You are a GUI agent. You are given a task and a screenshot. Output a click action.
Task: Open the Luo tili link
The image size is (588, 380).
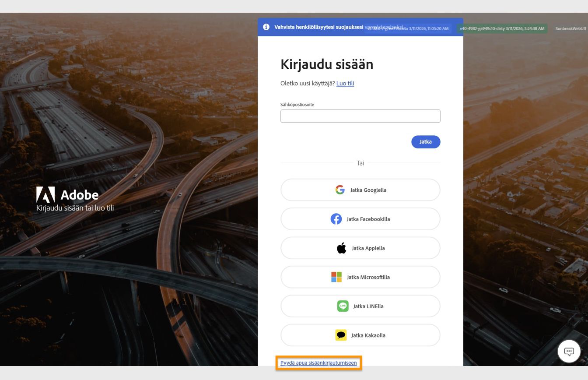(345, 83)
